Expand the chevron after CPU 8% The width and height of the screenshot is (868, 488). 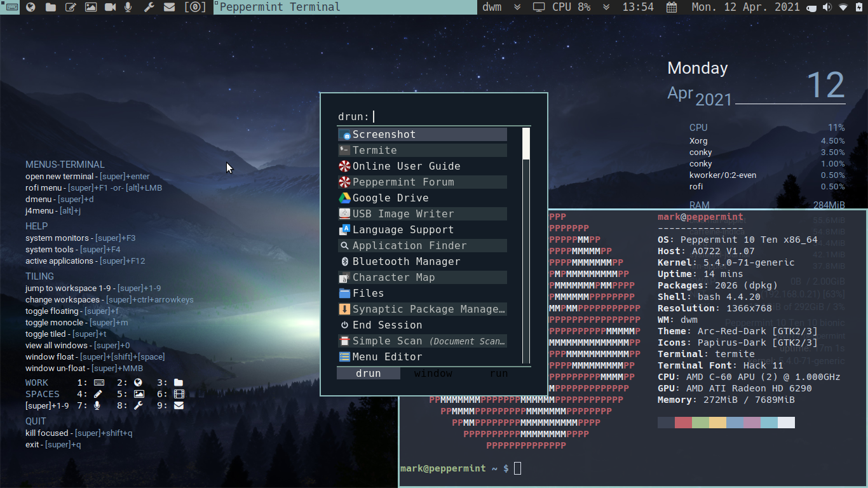coord(606,7)
